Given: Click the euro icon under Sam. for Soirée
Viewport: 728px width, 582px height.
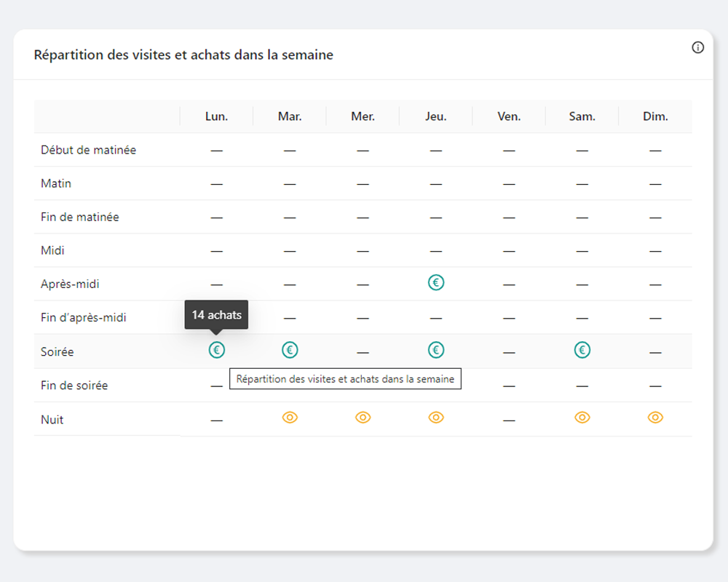Looking at the screenshot, I should [582, 350].
